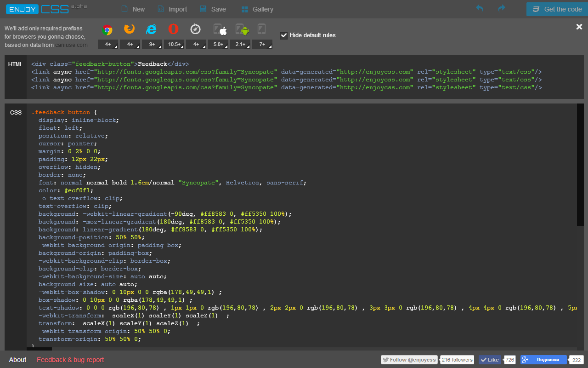Click the 726 likes count bubble
The width and height of the screenshot is (588, 368).
(x=510, y=360)
